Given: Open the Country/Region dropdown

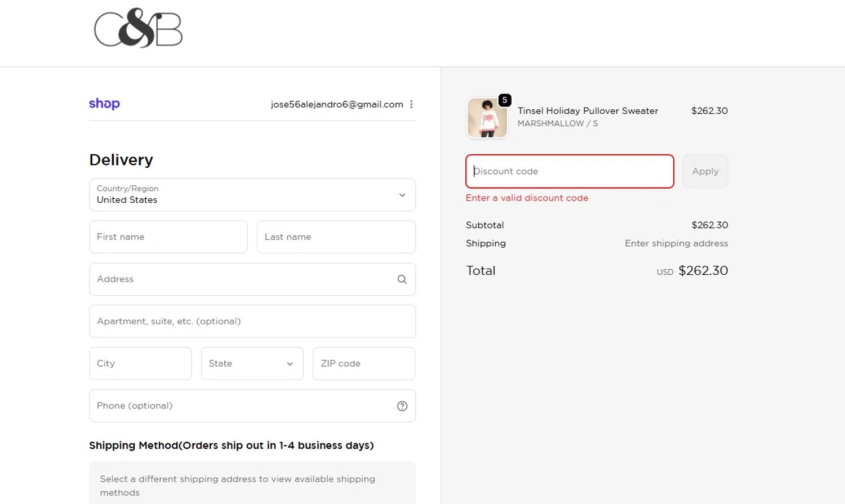Looking at the screenshot, I should click(x=252, y=195).
